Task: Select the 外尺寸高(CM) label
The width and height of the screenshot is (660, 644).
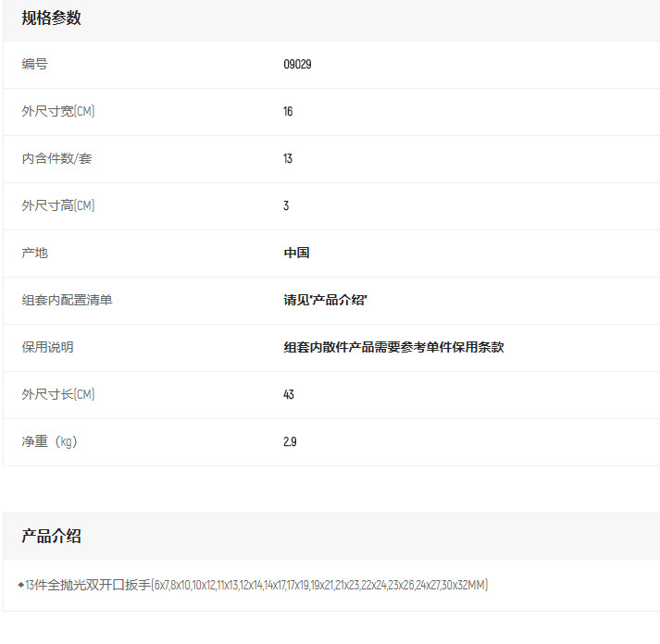Action: 58,206
